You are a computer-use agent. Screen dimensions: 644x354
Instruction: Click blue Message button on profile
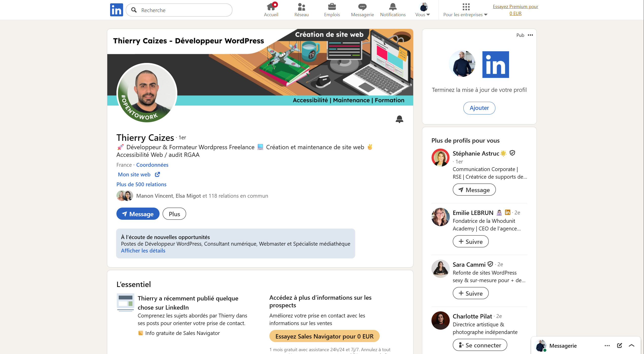coord(138,214)
